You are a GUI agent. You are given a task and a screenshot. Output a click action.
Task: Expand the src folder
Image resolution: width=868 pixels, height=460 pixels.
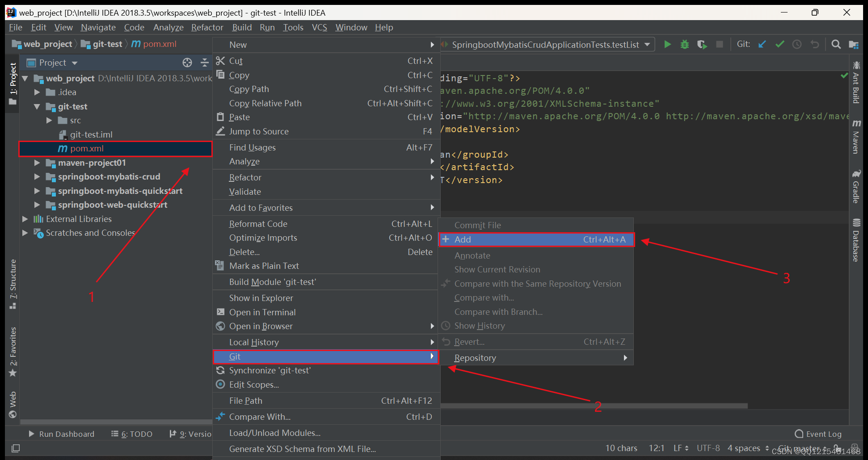50,121
